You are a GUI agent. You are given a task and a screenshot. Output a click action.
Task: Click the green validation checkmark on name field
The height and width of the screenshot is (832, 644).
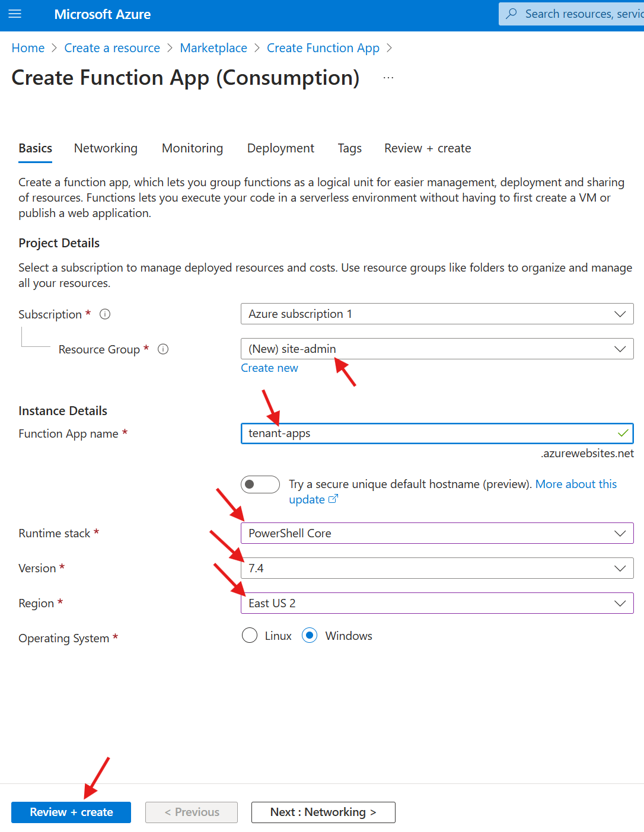click(622, 433)
